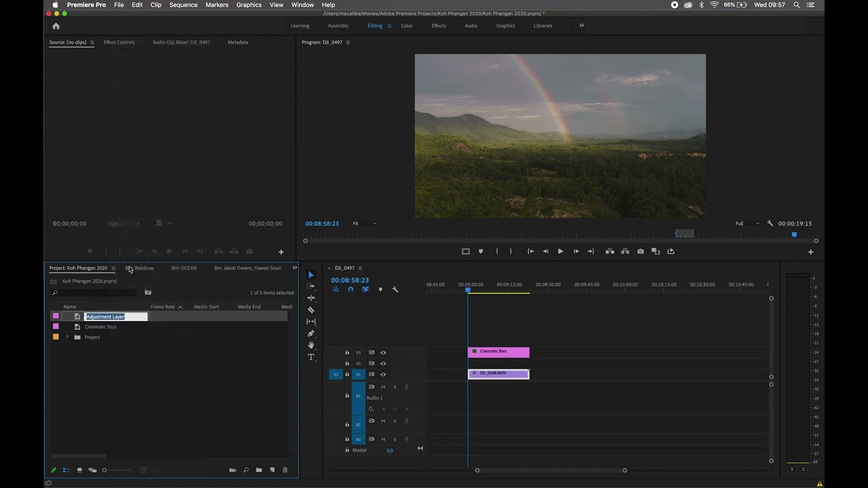Screen dimensions: 868x488
Task: Select the Cinematic Bars clip on V3
Action: 498,351
